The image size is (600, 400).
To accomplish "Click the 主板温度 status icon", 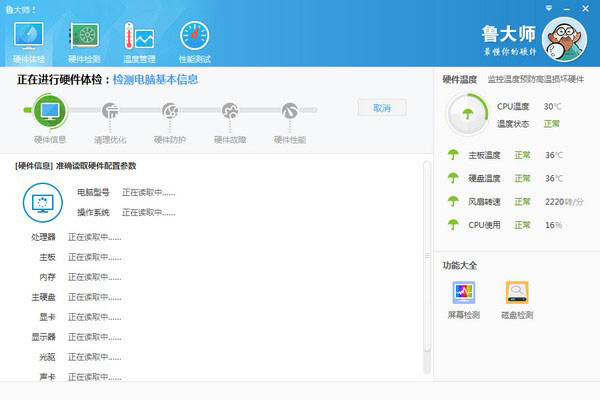I will pos(455,156).
